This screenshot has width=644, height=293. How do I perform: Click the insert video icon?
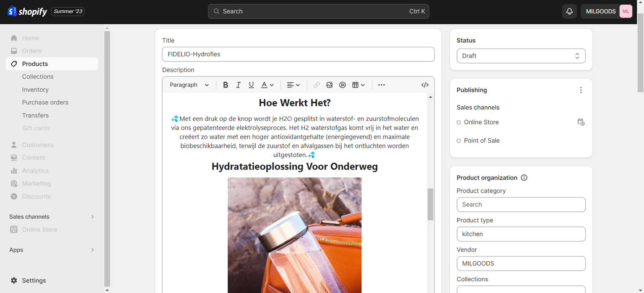tap(343, 85)
